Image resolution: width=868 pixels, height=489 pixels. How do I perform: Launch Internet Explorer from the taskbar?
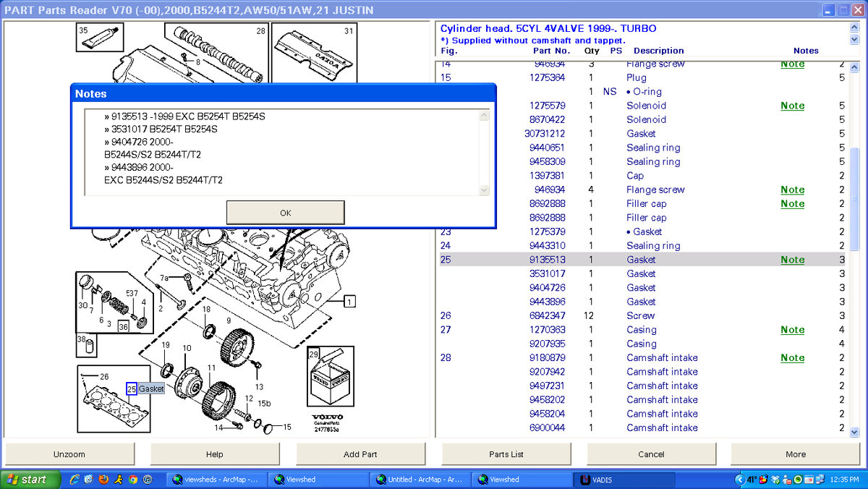pyautogui.click(x=74, y=480)
